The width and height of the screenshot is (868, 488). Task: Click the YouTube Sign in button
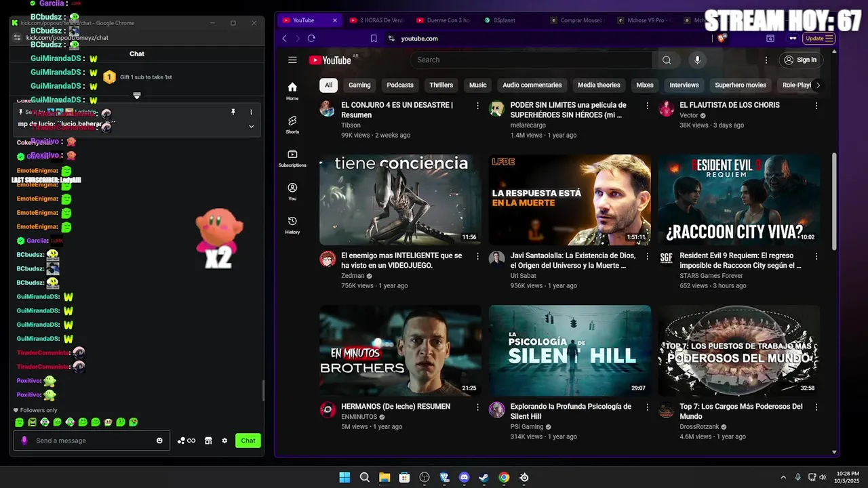point(800,60)
